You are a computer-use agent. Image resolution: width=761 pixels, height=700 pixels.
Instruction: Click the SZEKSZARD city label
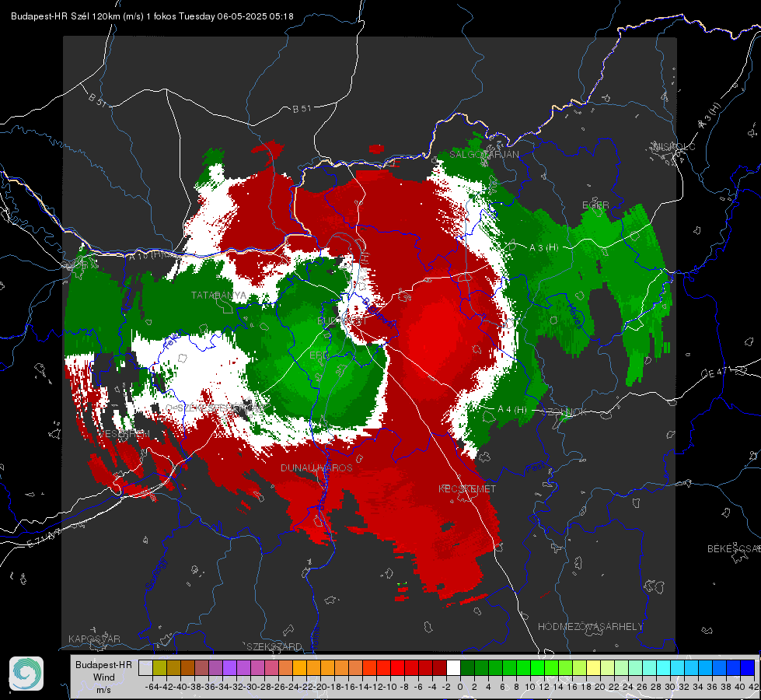tap(274, 646)
